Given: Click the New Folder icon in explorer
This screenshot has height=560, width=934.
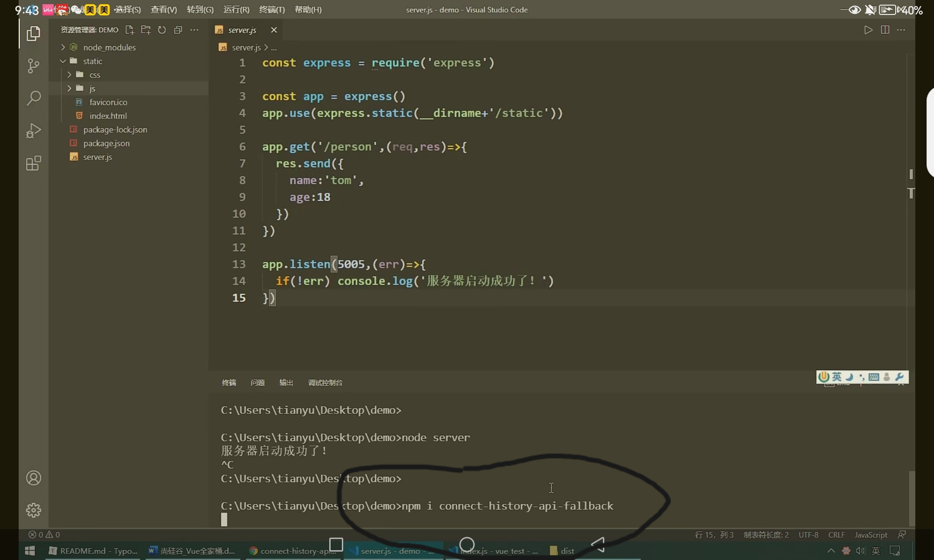Looking at the screenshot, I should pos(146,30).
